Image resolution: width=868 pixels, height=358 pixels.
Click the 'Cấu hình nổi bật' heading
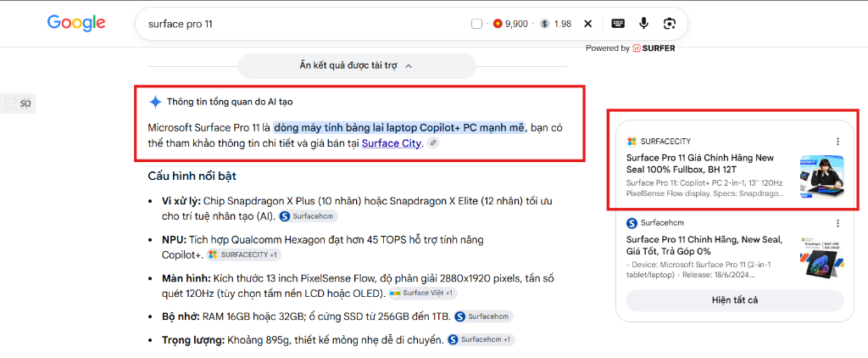(192, 176)
